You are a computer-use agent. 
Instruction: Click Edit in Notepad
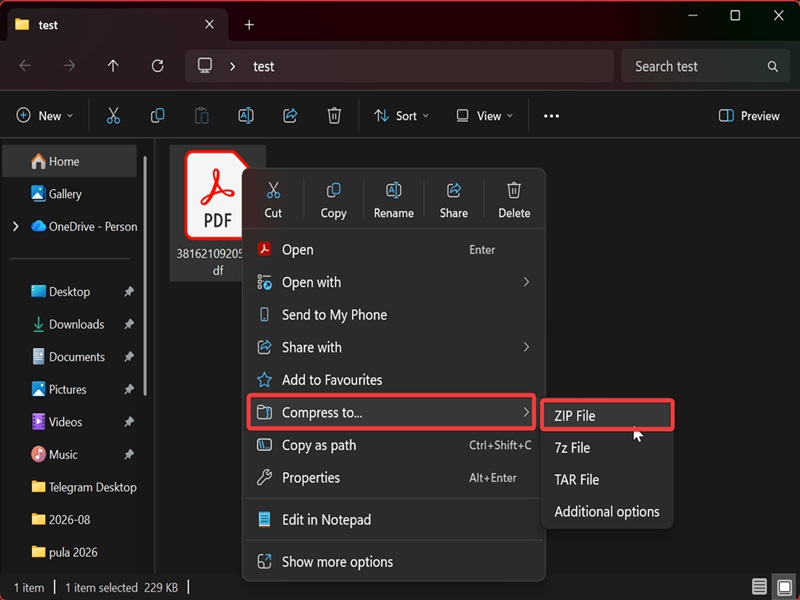[394, 520]
